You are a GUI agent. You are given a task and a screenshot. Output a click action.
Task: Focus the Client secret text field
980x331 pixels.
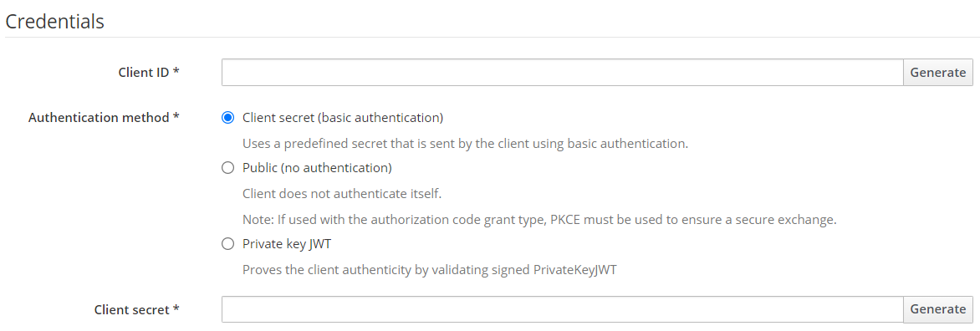pyautogui.click(x=563, y=309)
